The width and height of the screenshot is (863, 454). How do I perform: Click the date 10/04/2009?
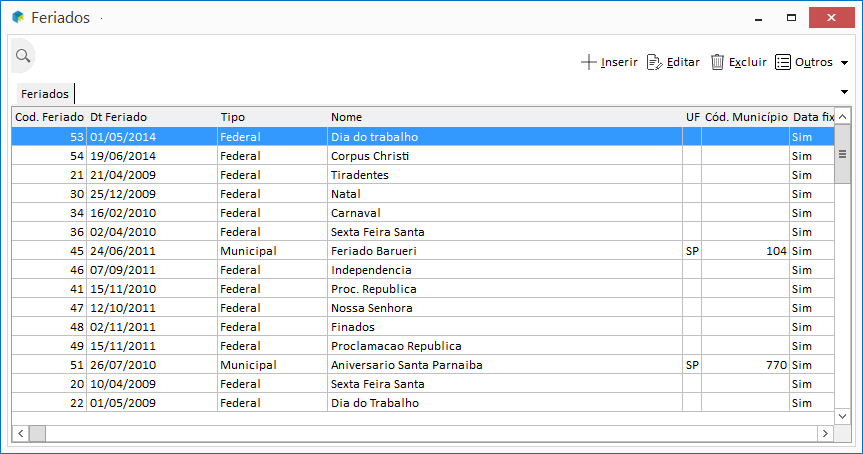123,384
